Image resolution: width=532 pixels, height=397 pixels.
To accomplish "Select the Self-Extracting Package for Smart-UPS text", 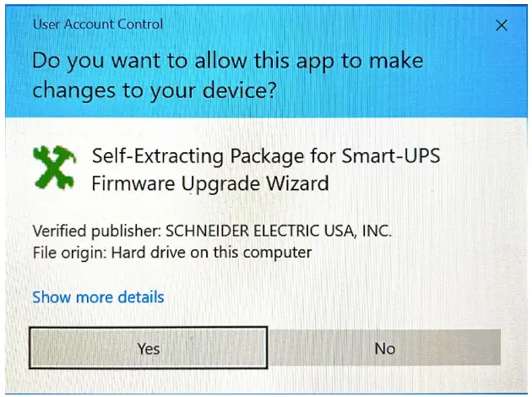I will click(x=265, y=156).
